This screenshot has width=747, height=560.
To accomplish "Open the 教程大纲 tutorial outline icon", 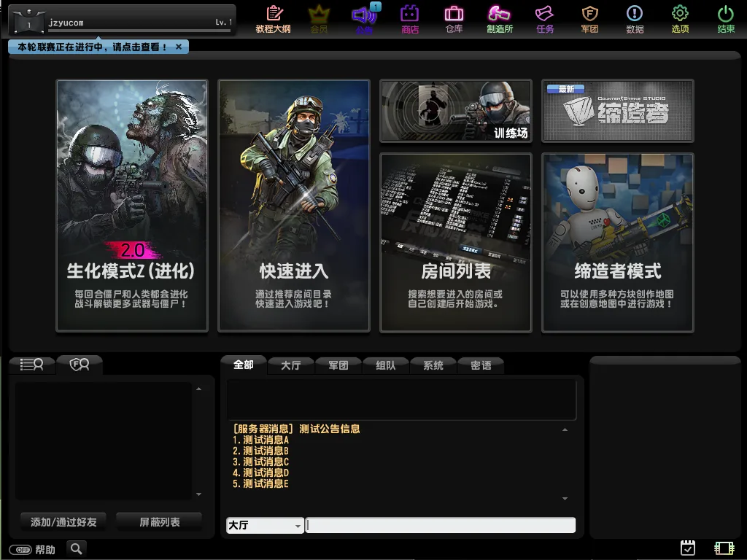I will 274,19.
